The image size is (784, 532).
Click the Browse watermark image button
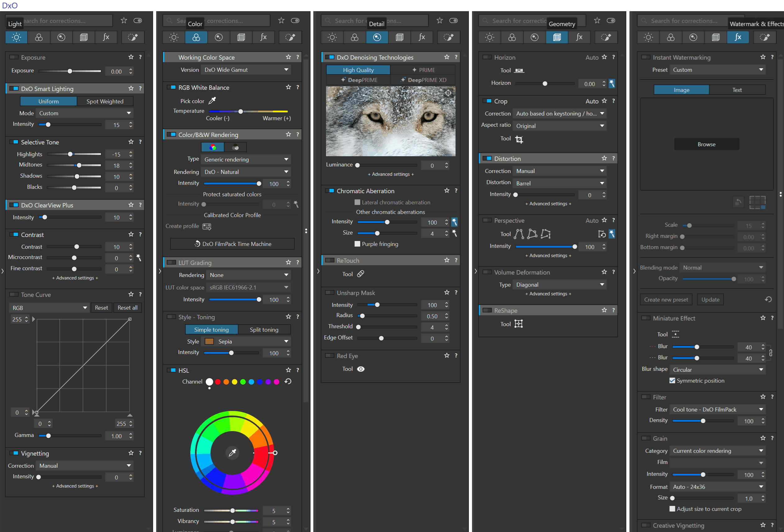706,144
